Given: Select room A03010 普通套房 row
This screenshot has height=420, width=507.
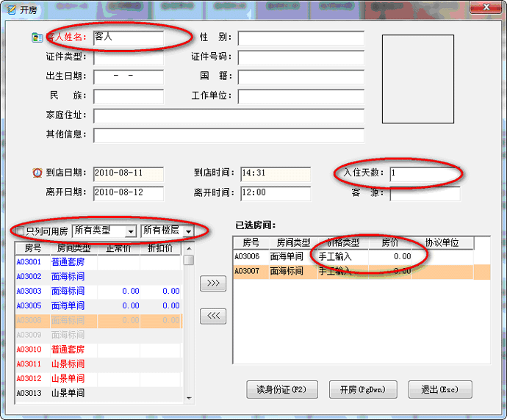Looking at the screenshot, I should click(99, 350).
